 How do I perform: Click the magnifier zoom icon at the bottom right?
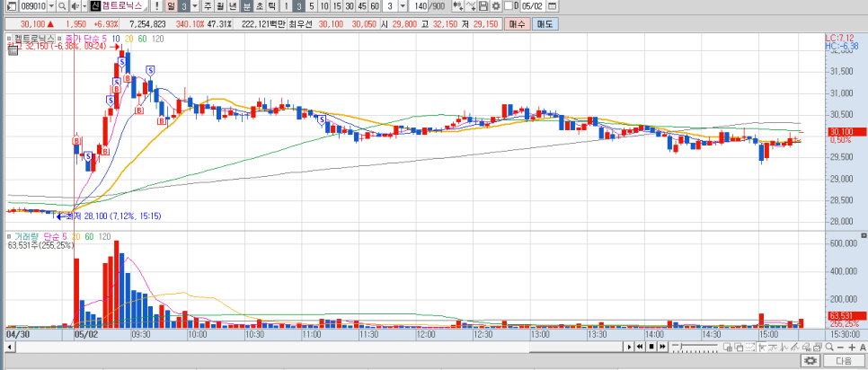click(x=829, y=347)
